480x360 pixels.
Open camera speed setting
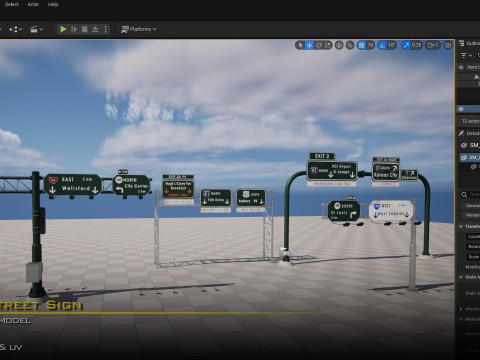[433, 45]
